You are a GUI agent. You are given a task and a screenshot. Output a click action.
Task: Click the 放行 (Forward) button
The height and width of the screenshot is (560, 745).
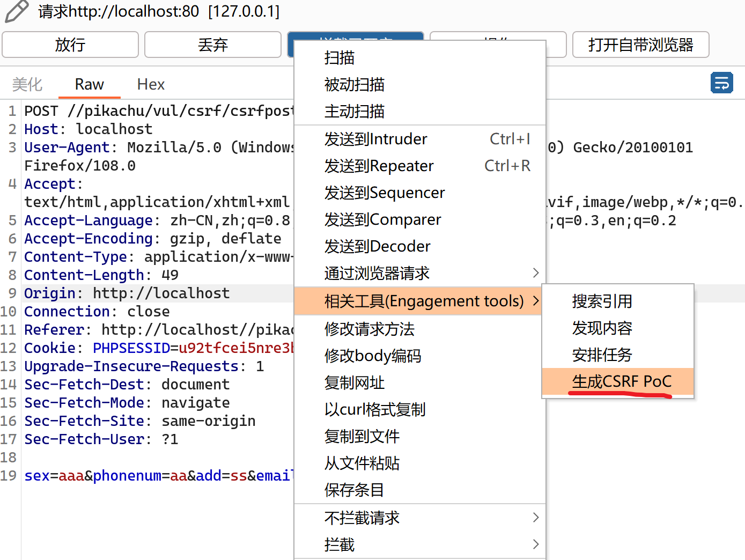(x=70, y=45)
